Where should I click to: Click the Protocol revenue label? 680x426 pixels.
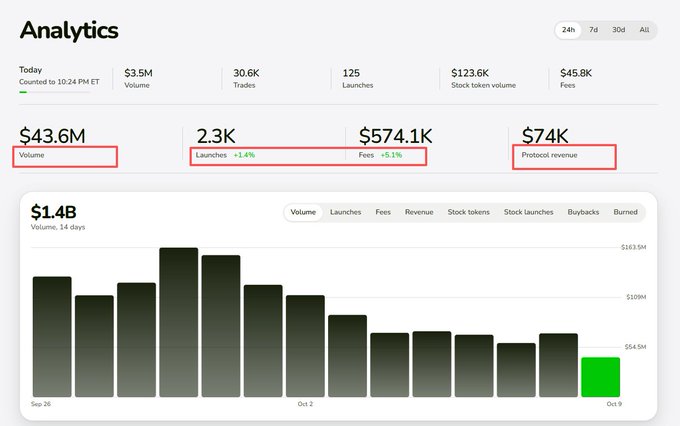coord(549,155)
